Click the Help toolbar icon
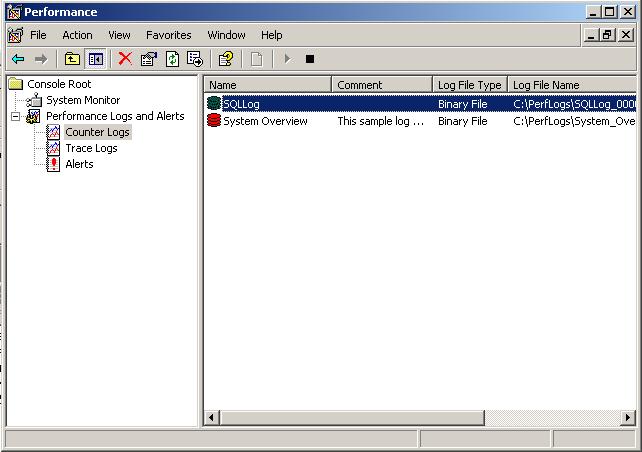This screenshot has width=642, height=452. point(226,59)
